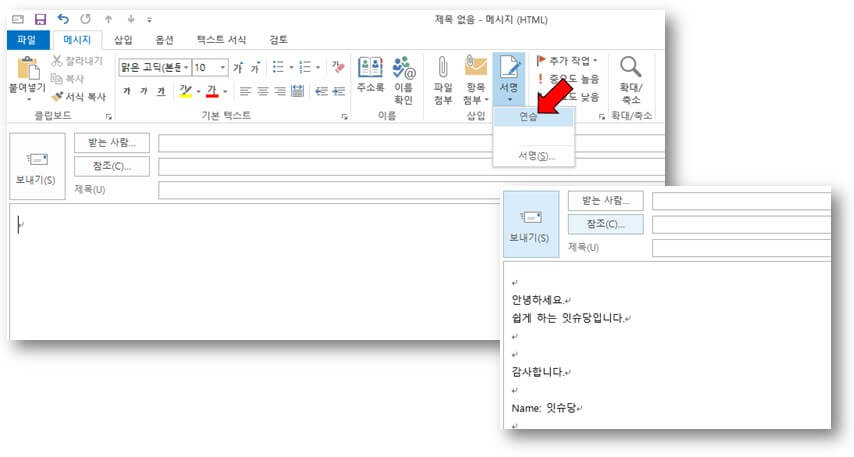
Task: Open the 파일 tab
Action: tap(28, 40)
